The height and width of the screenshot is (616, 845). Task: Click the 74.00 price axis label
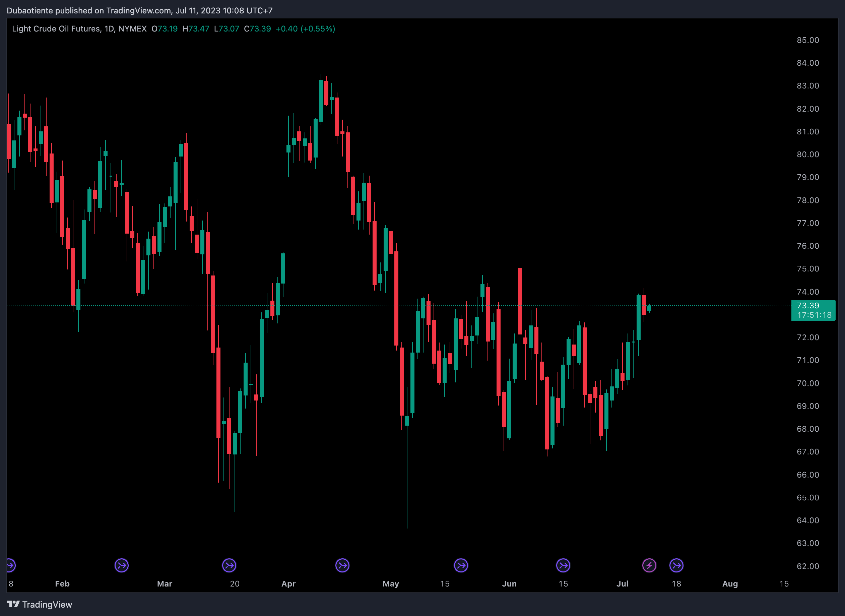pos(808,292)
